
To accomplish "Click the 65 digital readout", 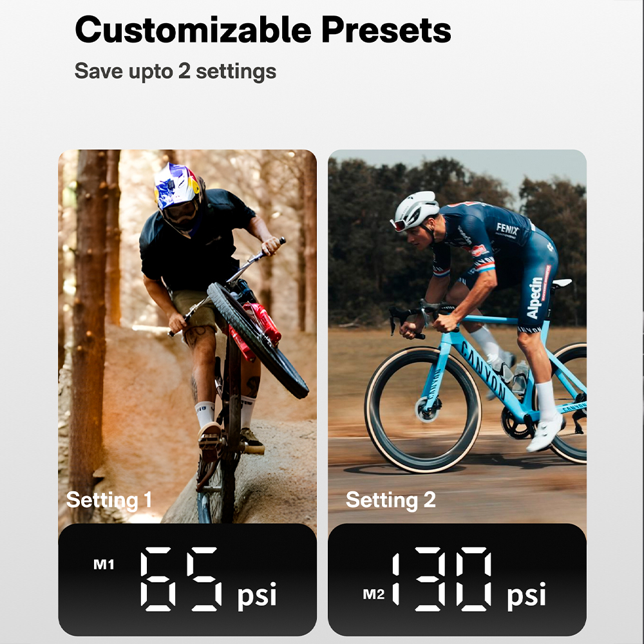I will (x=181, y=579).
